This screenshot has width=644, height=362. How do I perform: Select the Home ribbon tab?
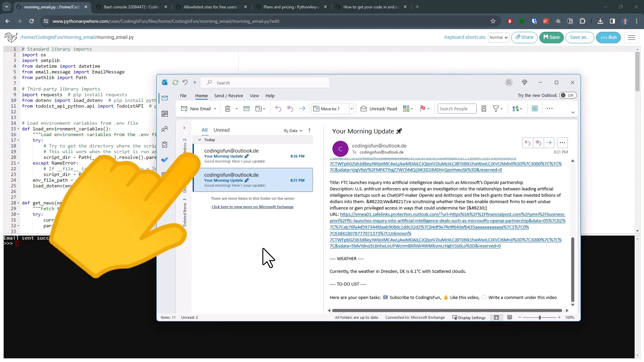coord(201,96)
